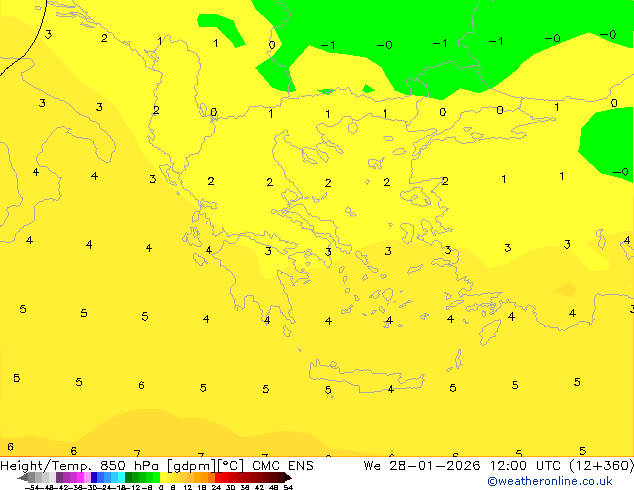Click the 54 label on the legend scale
This screenshot has width=634, height=490.
[x=288, y=487]
